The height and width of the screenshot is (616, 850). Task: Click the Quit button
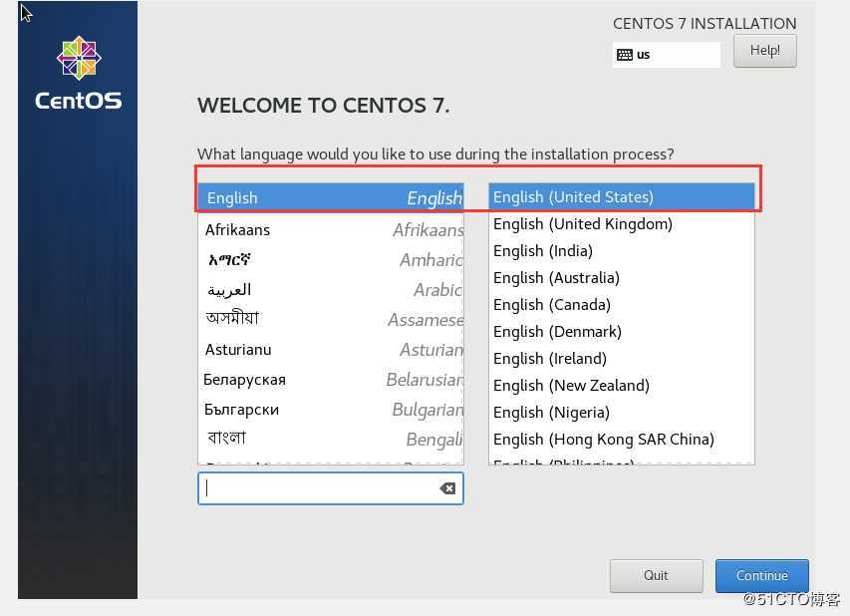[656, 575]
